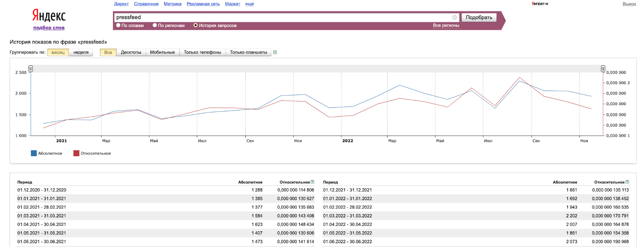
Task: Click the ferzer-v account name
Action: pyautogui.click(x=540, y=4)
